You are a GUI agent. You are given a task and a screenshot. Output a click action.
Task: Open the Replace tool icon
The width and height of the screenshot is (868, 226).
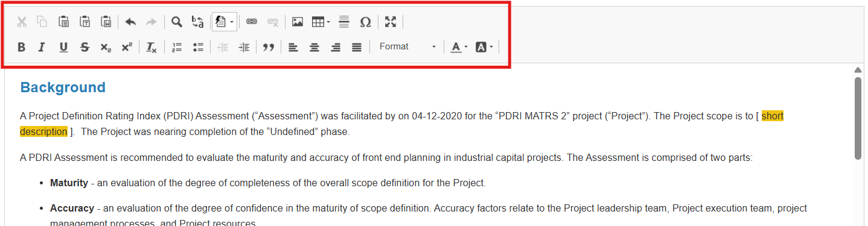click(197, 22)
